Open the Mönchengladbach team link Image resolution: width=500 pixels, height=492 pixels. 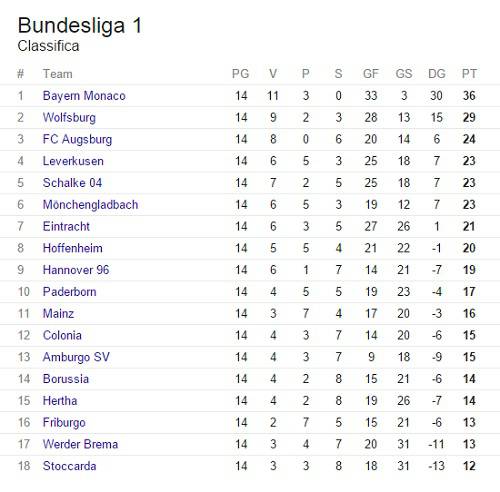(x=90, y=205)
